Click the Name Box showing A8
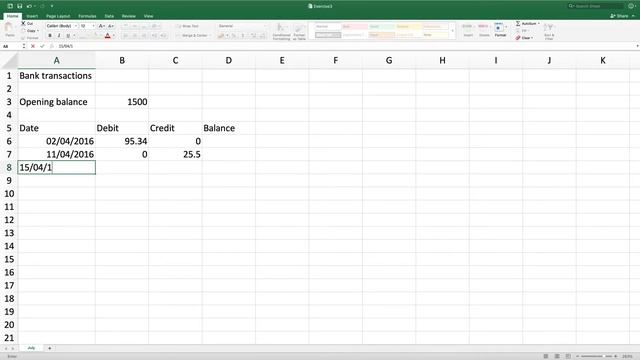 tap(11, 46)
